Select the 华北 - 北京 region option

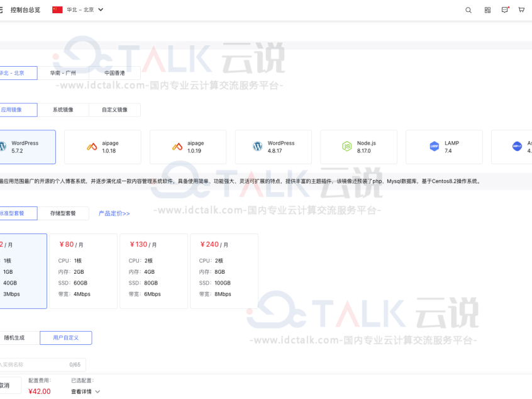coord(18,73)
